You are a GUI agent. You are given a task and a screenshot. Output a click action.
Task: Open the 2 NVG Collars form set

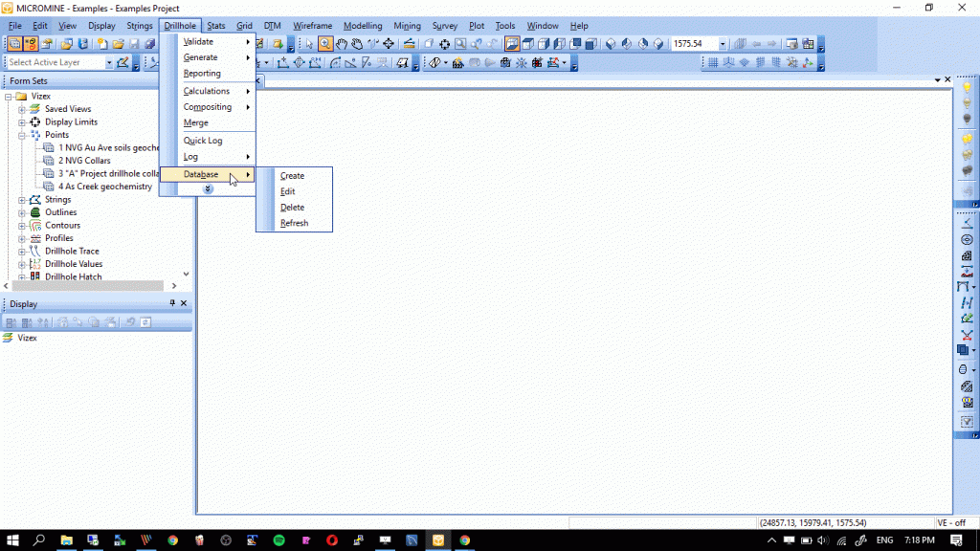point(84,161)
